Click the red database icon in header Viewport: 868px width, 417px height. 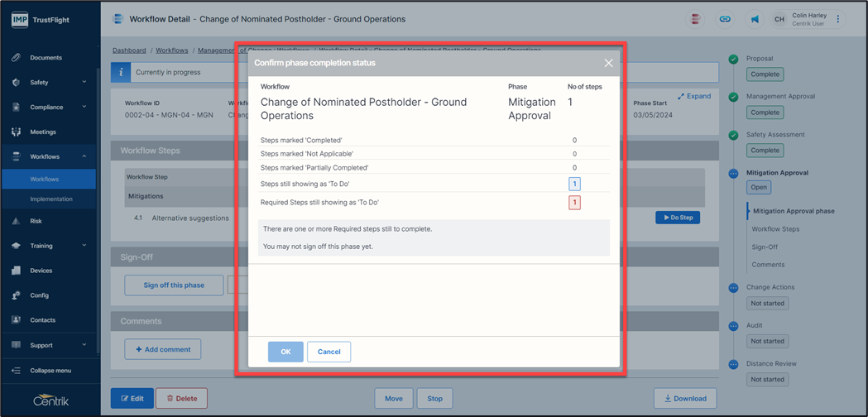click(695, 19)
